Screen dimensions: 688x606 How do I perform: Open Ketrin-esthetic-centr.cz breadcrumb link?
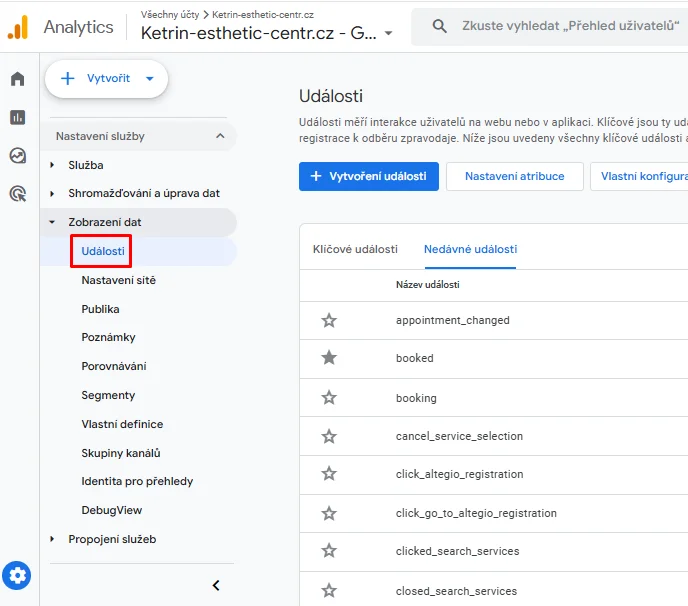(263, 14)
